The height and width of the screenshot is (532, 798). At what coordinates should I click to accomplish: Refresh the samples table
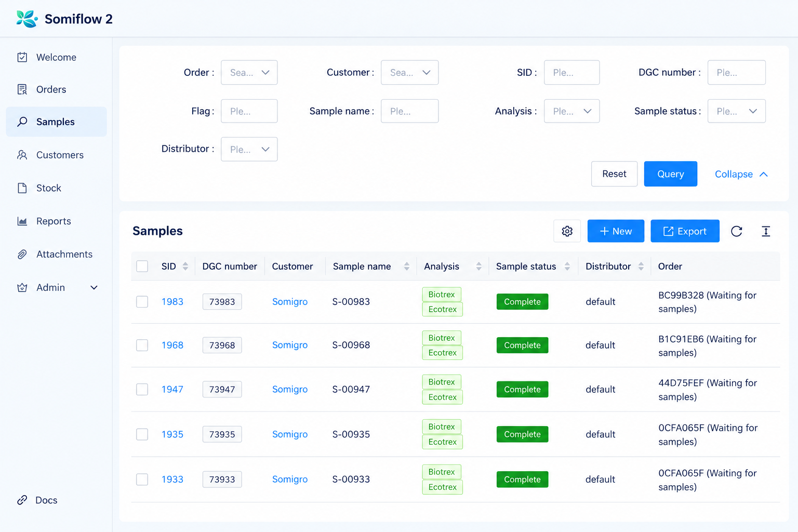[736, 231]
